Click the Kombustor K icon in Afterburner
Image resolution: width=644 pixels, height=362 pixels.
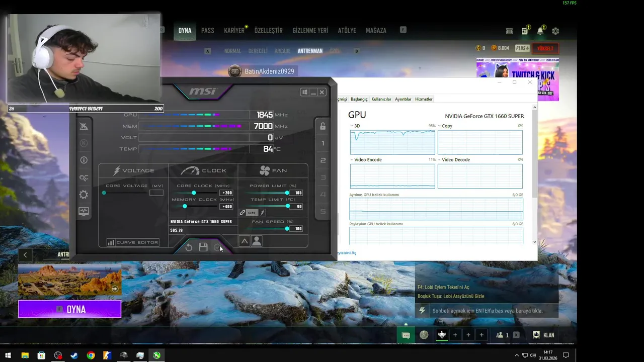click(x=84, y=143)
